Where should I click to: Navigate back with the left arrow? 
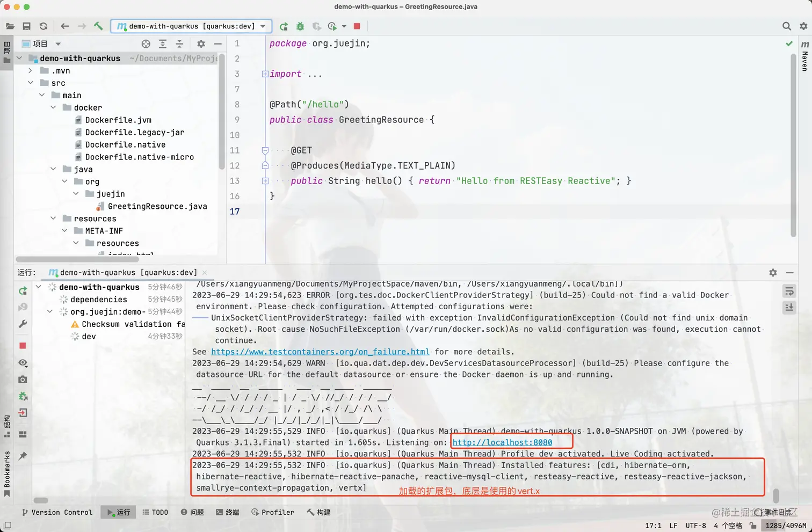(x=65, y=26)
